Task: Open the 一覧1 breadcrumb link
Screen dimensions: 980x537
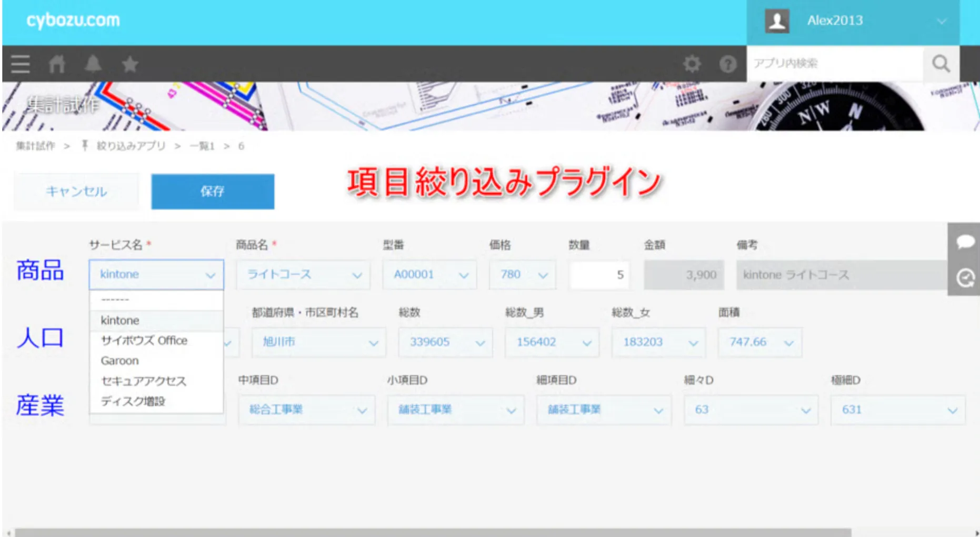Action: [202, 146]
